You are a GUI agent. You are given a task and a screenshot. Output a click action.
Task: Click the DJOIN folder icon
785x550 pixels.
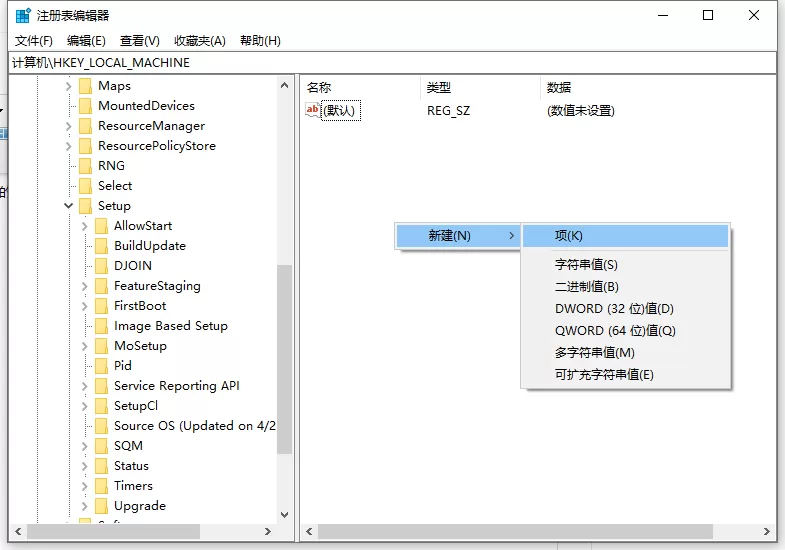pyautogui.click(x=102, y=266)
